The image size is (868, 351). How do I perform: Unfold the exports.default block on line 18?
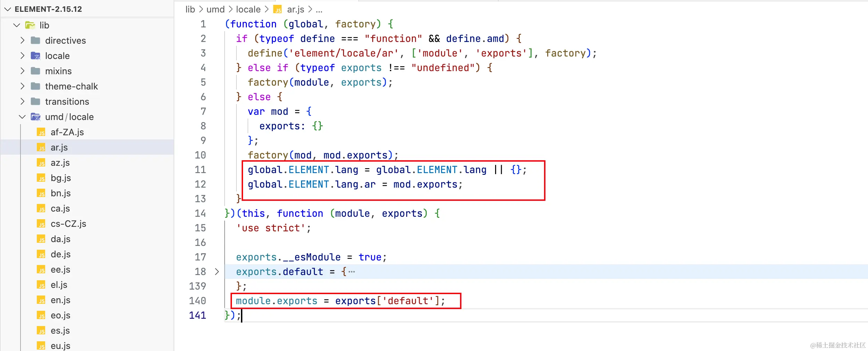pyautogui.click(x=217, y=272)
